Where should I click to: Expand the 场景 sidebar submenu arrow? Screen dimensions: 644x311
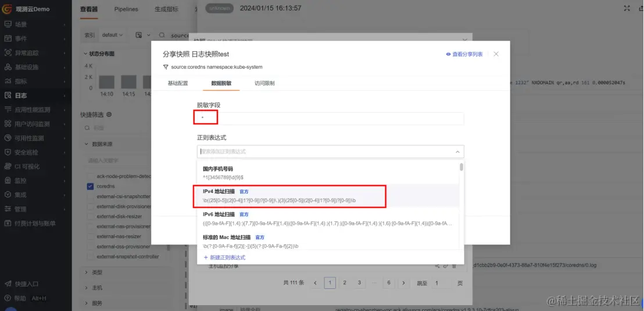coord(65,24)
